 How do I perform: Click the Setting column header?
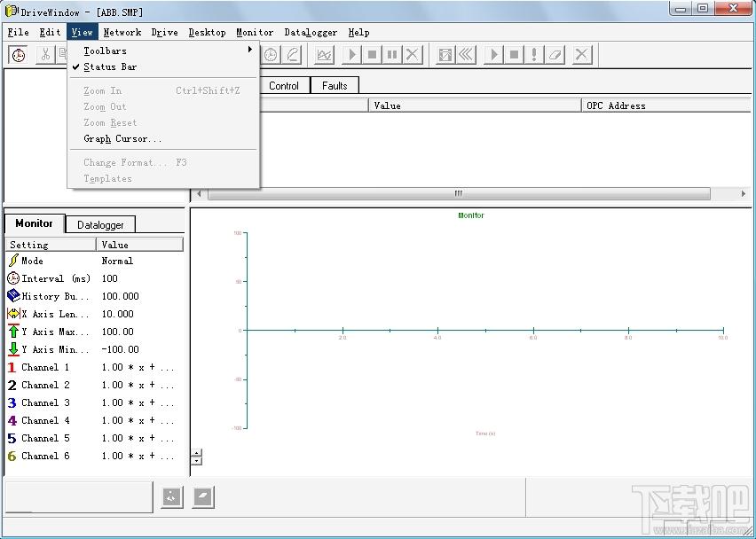(x=51, y=245)
